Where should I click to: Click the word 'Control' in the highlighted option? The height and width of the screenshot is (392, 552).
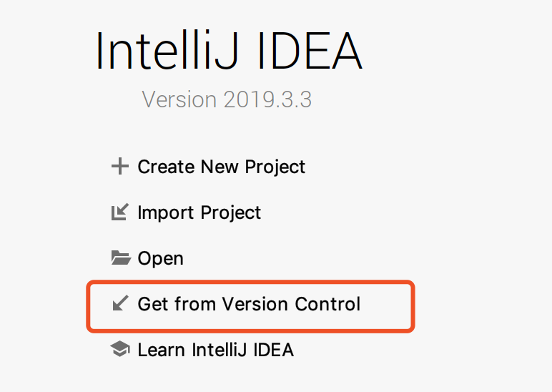point(327,304)
